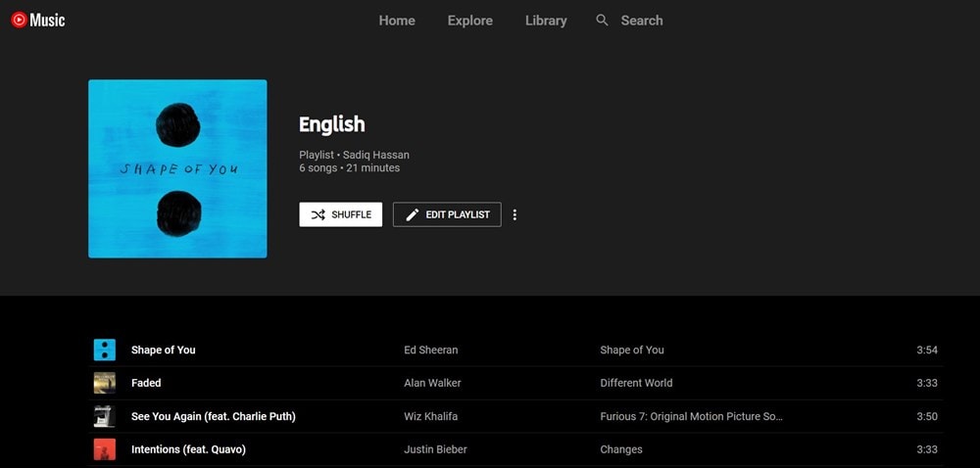The width and height of the screenshot is (980, 468).
Task: Click the YouTube Music logo
Action: [38, 20]
